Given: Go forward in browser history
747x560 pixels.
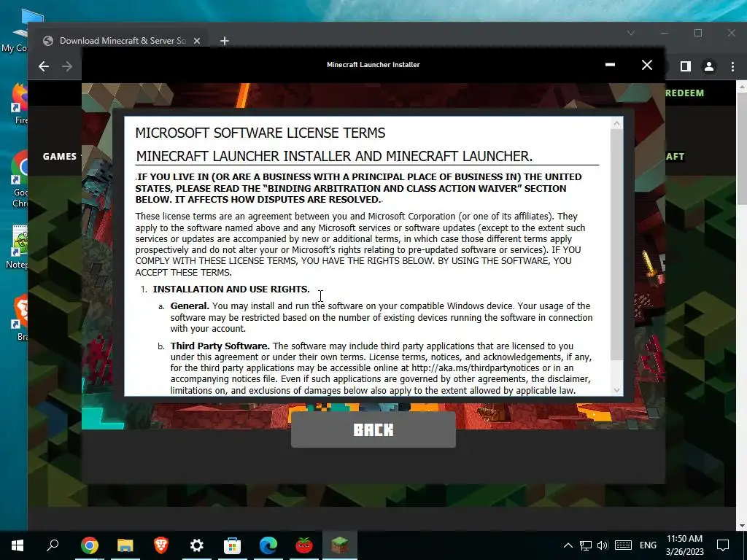Looking at the screenshot, I should coord(67,66).
